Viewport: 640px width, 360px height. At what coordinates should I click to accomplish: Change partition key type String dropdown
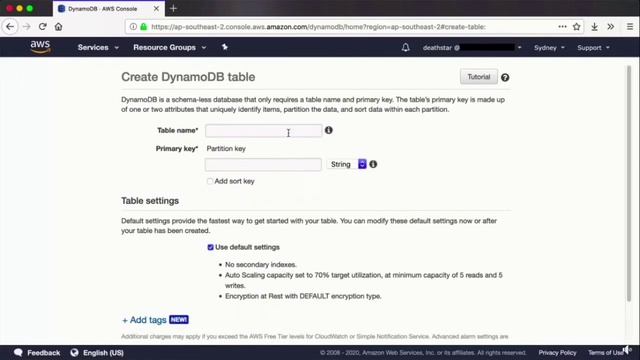(346, 164)
